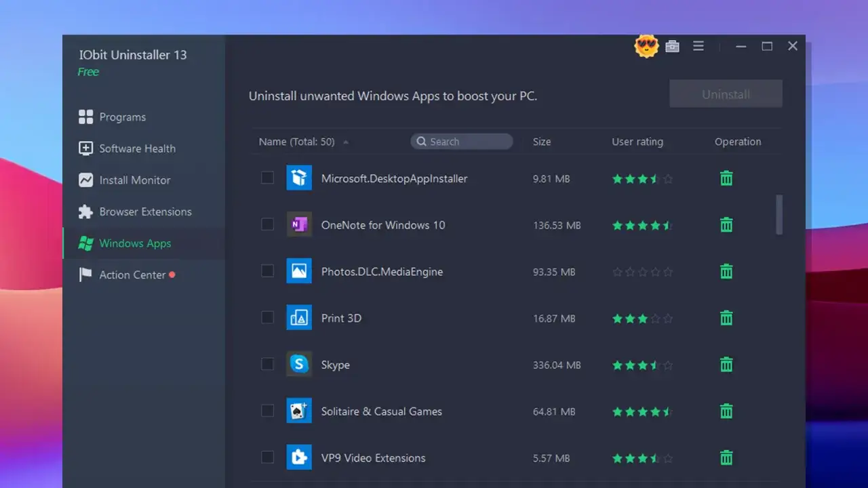Select the Photos.DLC.MediaEngine checkbox
This screenshot has width=868, height=488.
tap(268, 270)
